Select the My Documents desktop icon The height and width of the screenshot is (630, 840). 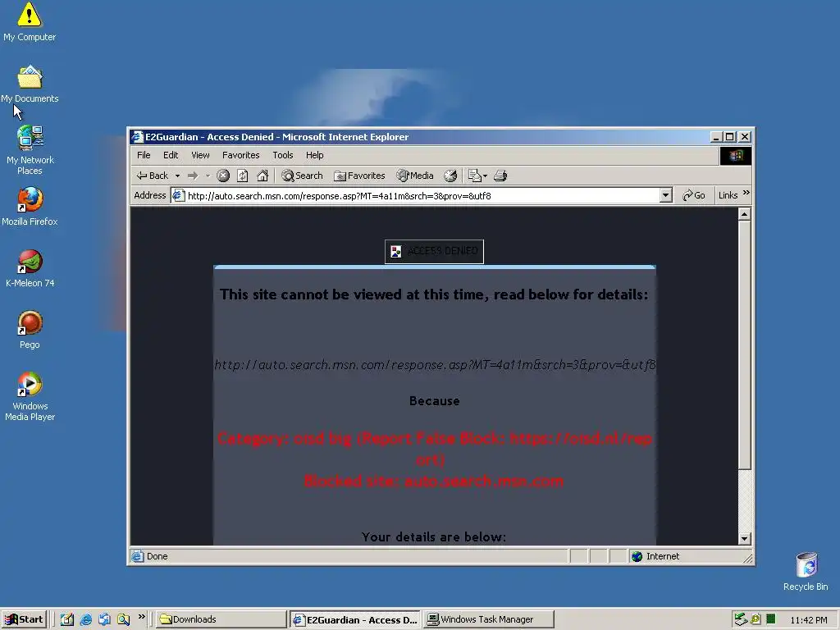(x=30, y=84)
